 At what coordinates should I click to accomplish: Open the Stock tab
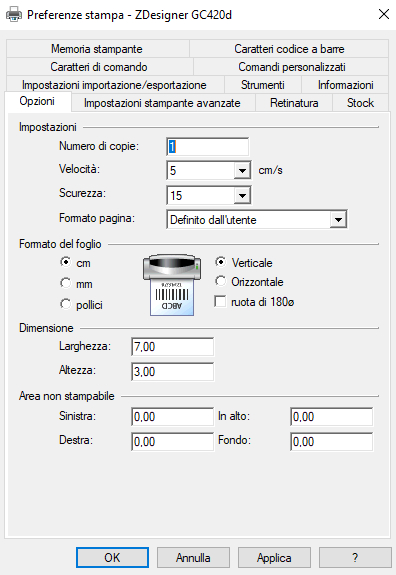click(360, 103)
